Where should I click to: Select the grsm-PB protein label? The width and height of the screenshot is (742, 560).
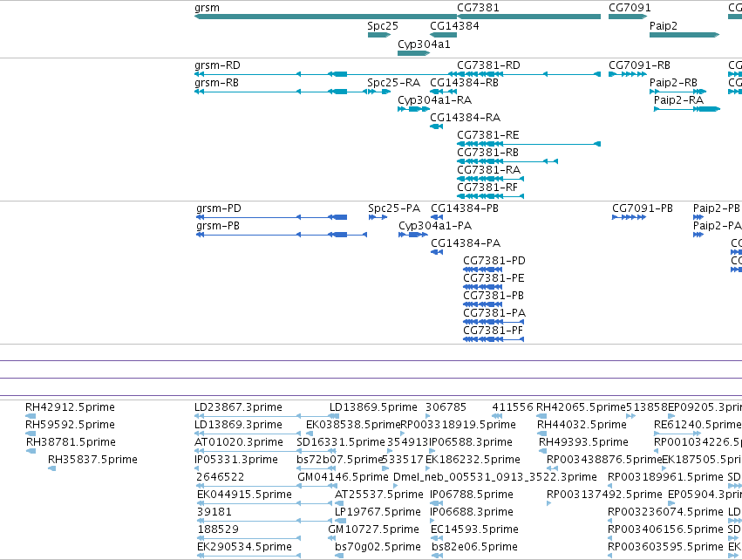pyautogui.click(x=218, y=226)
